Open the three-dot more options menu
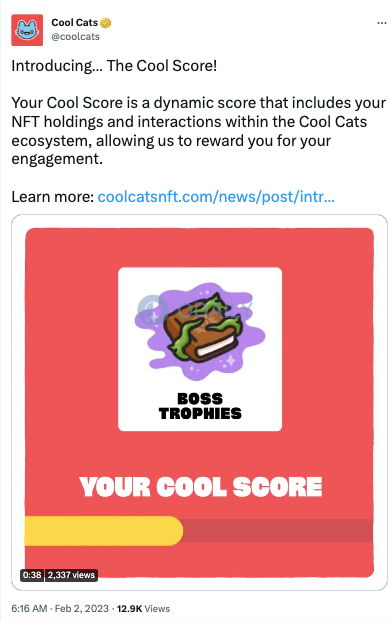This screenshot has height=621, width=391. point(381,23)
